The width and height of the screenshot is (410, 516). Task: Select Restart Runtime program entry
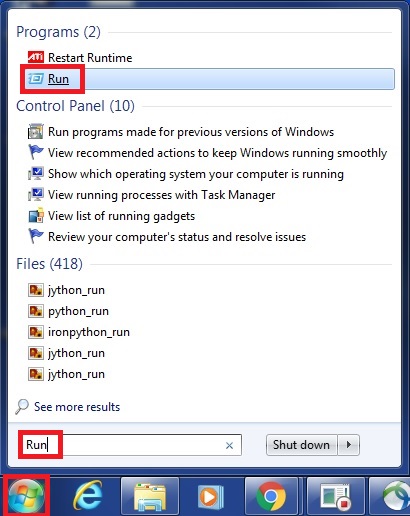[x=90, y=58]
